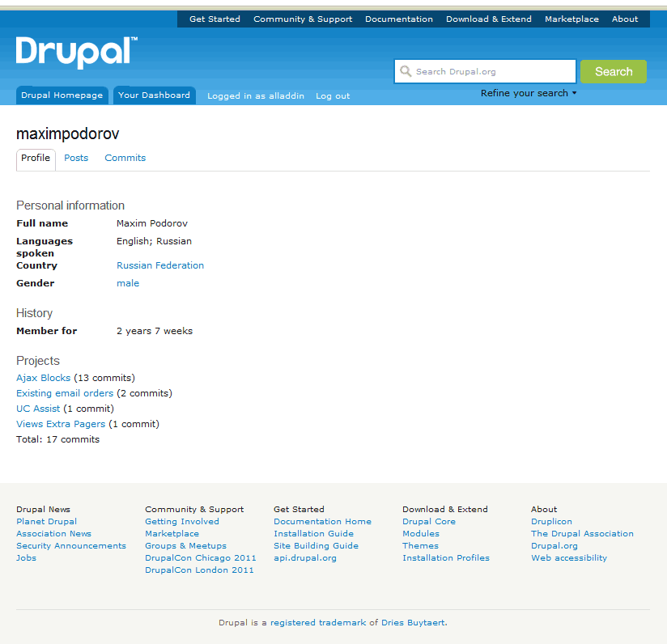Open Installation Guide footer link
The height and width of the screenshot is (644, 667).
point(314,533)
